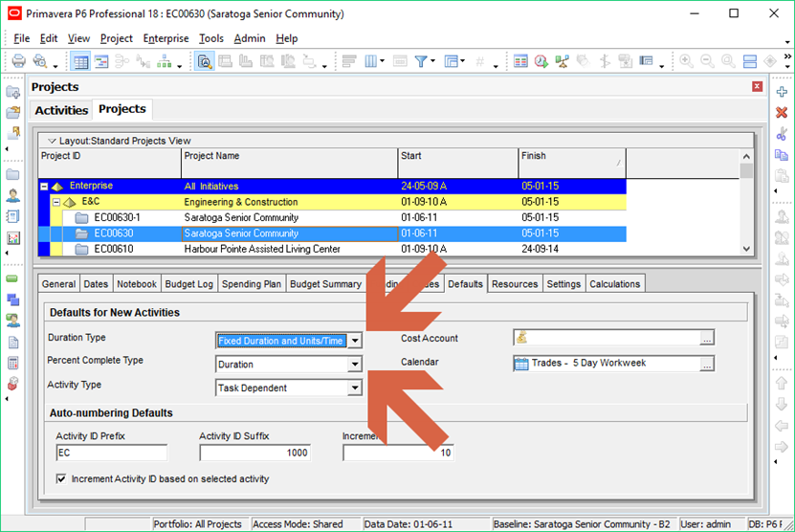Image resolution: width=795 pixels, height=532 pixels.
Task: Open the Filter icon dropdown arrow
Action: pos(433,61)
